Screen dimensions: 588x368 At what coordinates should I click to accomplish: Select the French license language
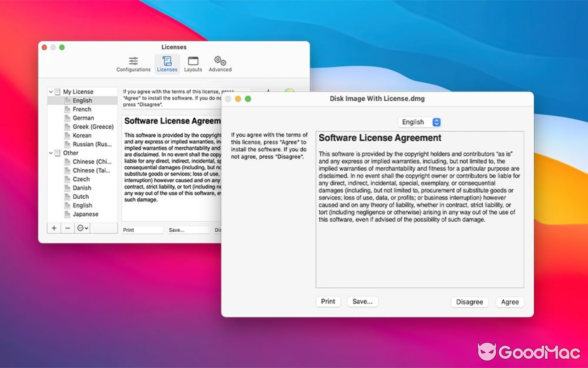pos(82,109)
